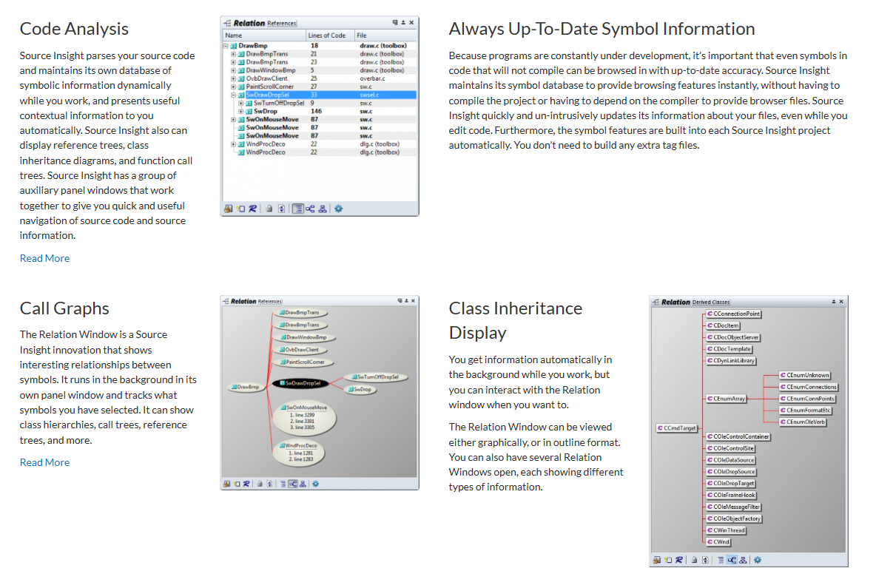Open Read More link under Code Analysis
This screenshot has height=588, width=876.
44,259
